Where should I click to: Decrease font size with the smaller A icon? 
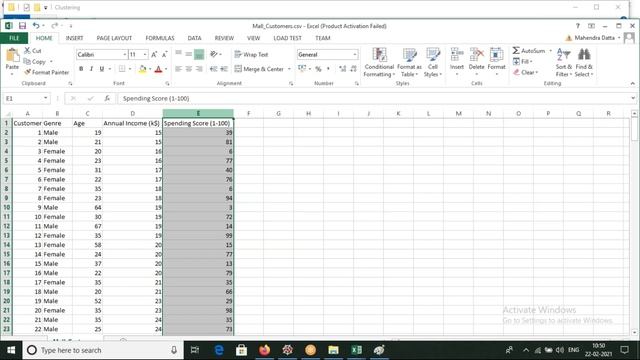tap(164, 54)
